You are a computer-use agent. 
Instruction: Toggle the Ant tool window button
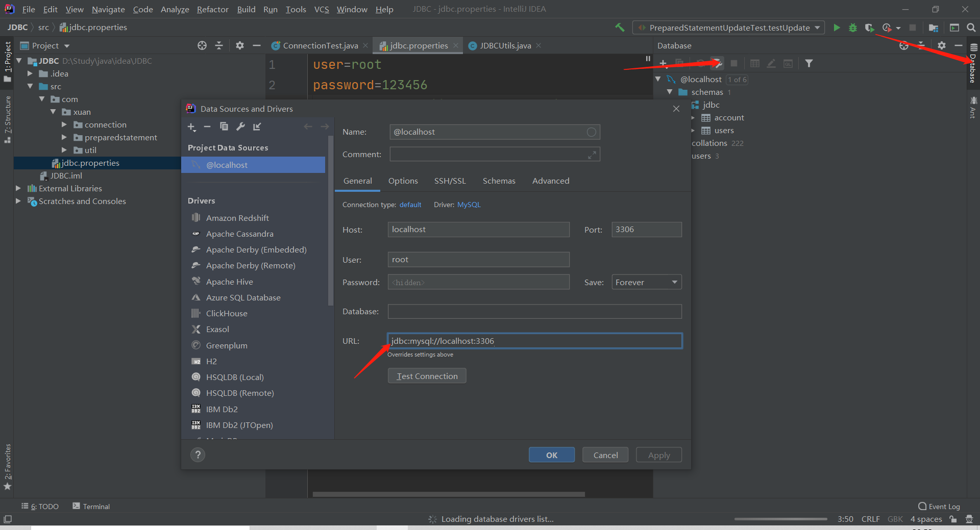(x=973, y=107)
